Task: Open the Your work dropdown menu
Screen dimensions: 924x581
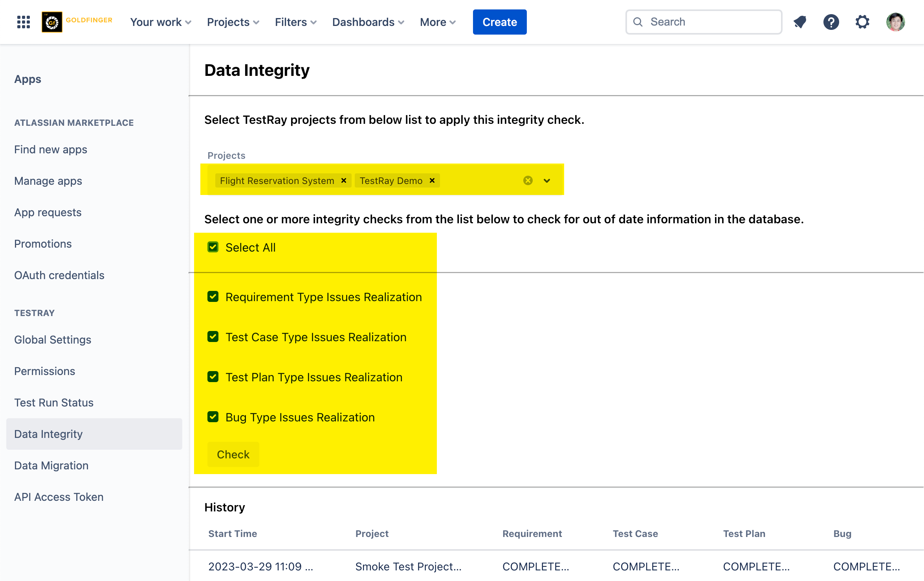Action: coord(160,22)
